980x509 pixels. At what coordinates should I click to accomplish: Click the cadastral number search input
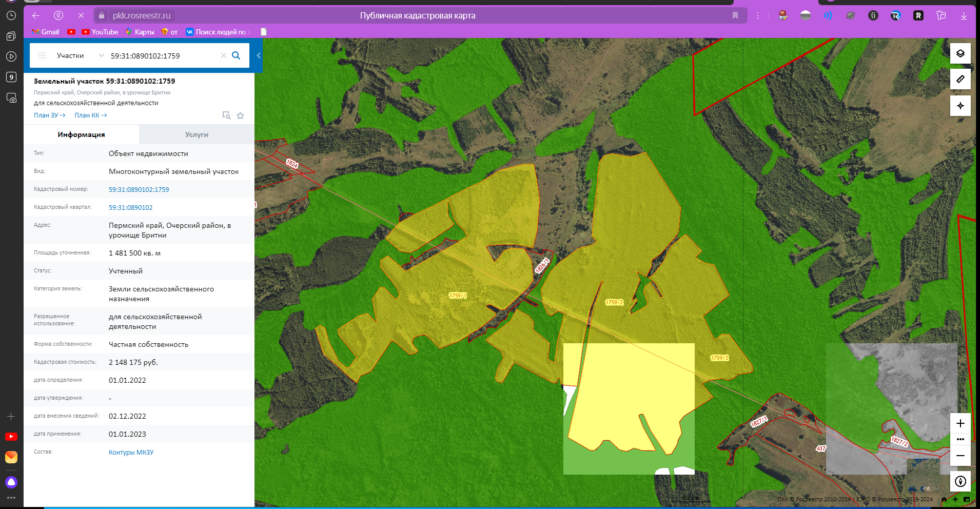pyautogui.click(x=163, y=55)
